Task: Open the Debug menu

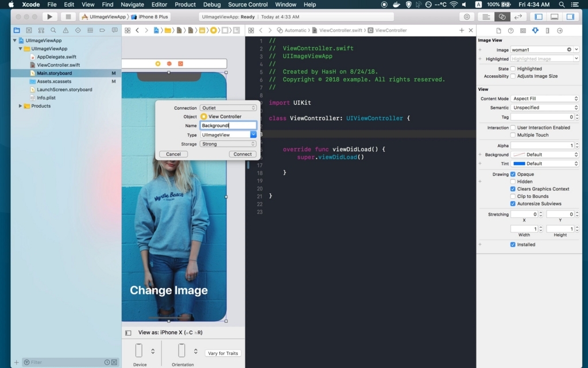Action: [x=212, y=5]
